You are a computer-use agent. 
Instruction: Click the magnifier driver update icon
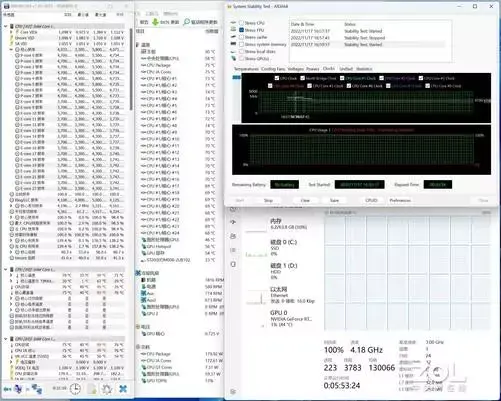click(186, 22)
